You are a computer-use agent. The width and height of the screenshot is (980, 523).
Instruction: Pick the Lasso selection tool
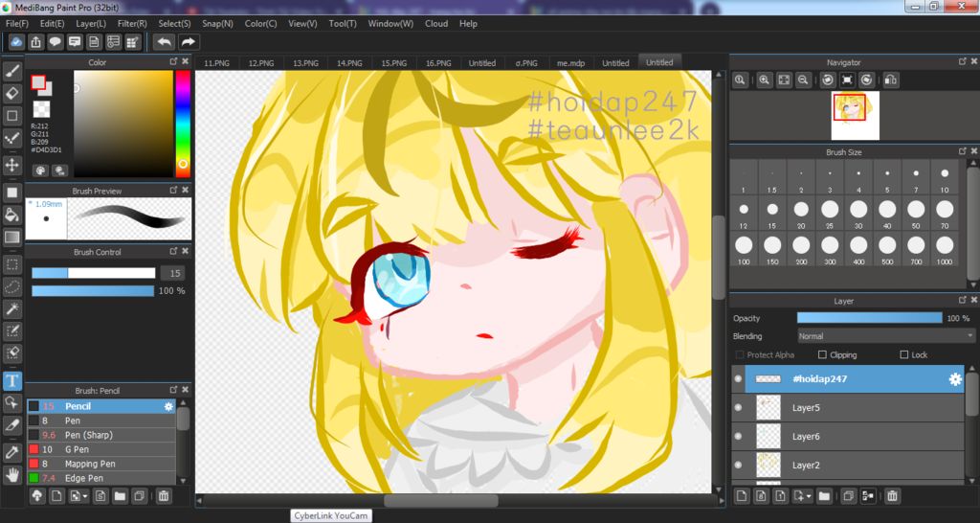pos(12,286)
